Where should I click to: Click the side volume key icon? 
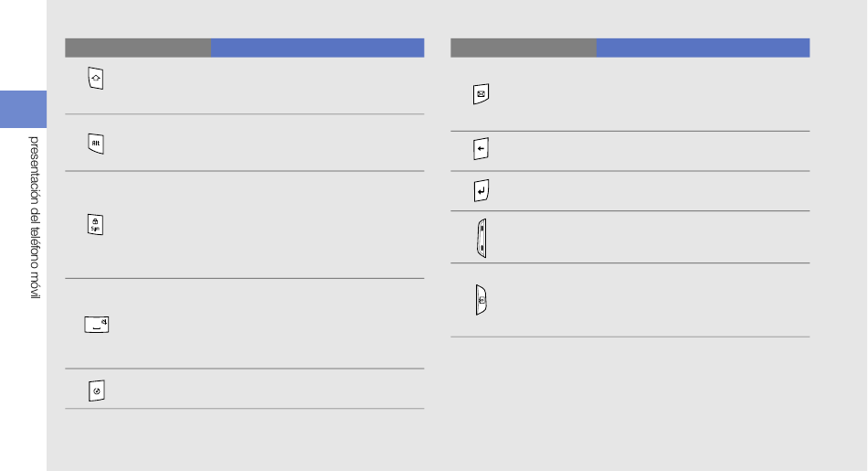point(482,239)
